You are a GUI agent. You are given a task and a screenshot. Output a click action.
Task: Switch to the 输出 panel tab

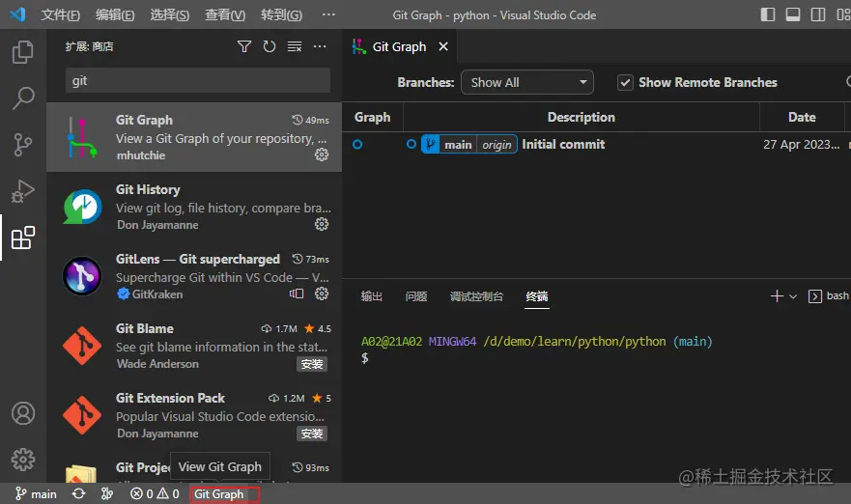(372, 296)
